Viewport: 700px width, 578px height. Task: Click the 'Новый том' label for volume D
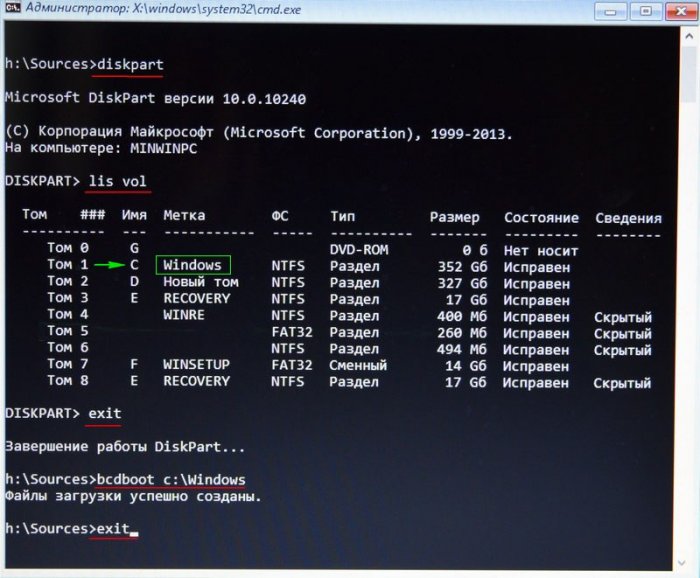200,283
